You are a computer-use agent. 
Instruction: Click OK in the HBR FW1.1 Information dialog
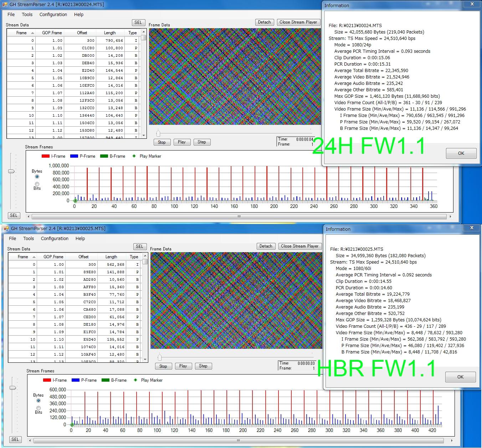point(460,377)
